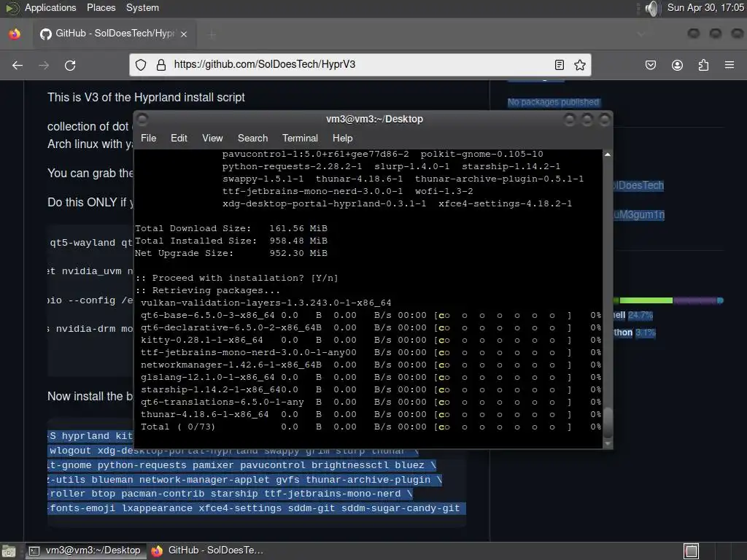Switch to GitHub - SolDoesTe... taskbar button

pos(207,551)
